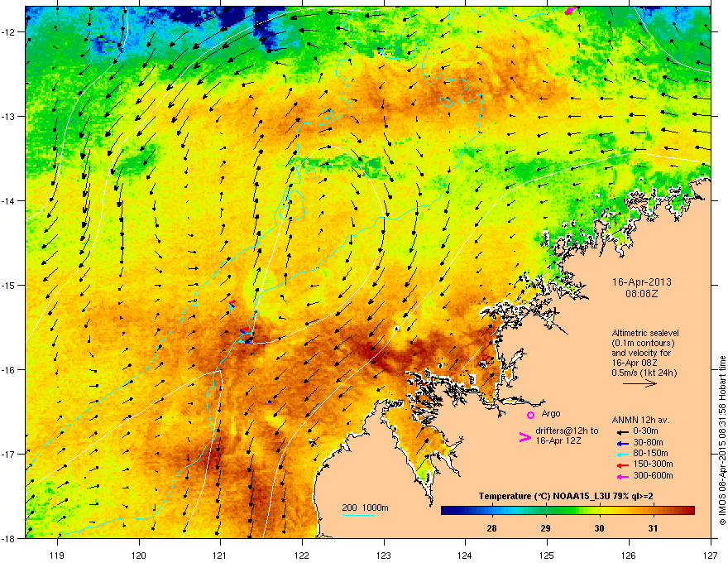Click longitude axis label 123
Viewport: 728px width, 563px height.
pos(384,555)
